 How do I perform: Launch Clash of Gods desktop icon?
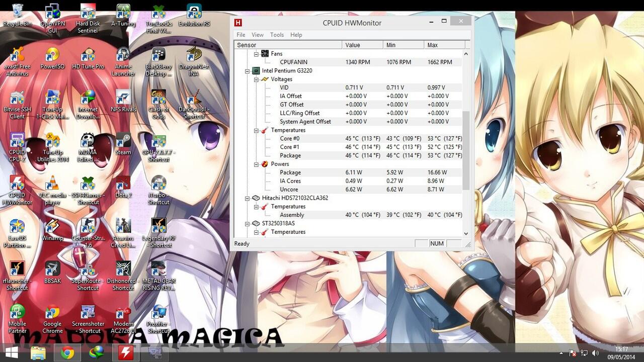pyautogui.click(x=158, y=105)
